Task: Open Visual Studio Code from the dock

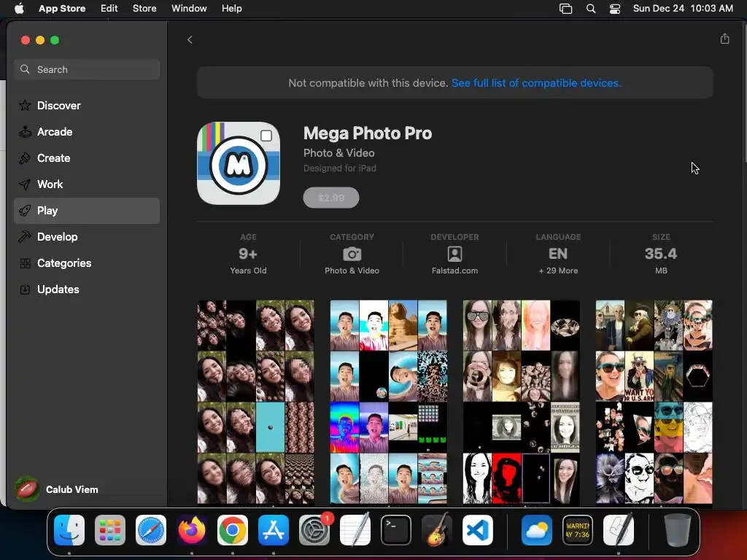Action: point(477,530)
